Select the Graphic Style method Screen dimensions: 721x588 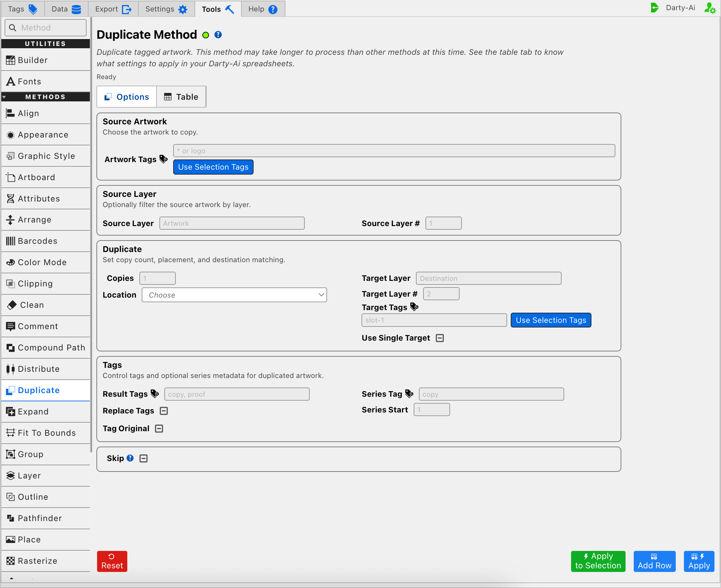(45, 156)
